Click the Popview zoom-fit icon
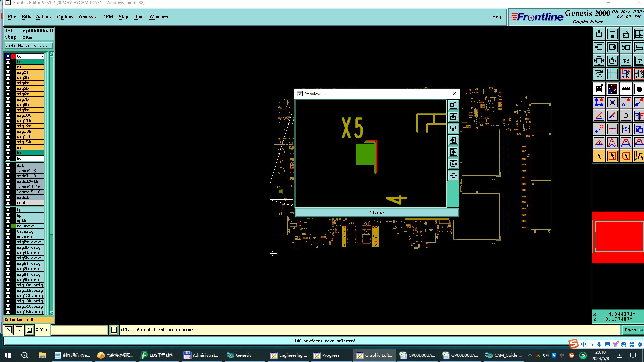The width and height of the screenshot is (644, 362). pos(453,164)
